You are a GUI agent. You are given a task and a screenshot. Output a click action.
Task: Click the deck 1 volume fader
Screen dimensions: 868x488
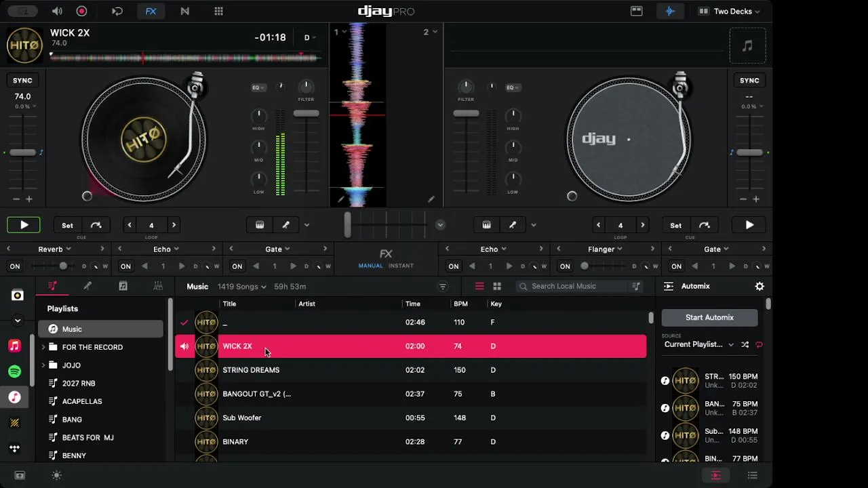tap(306, 113)
